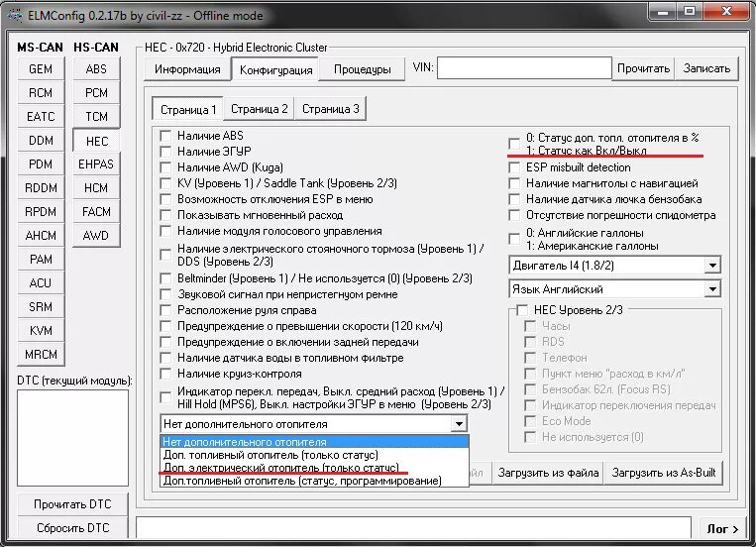Open the Двигатель I4 (1.8/2) dropdown

(x=712, y=266)
